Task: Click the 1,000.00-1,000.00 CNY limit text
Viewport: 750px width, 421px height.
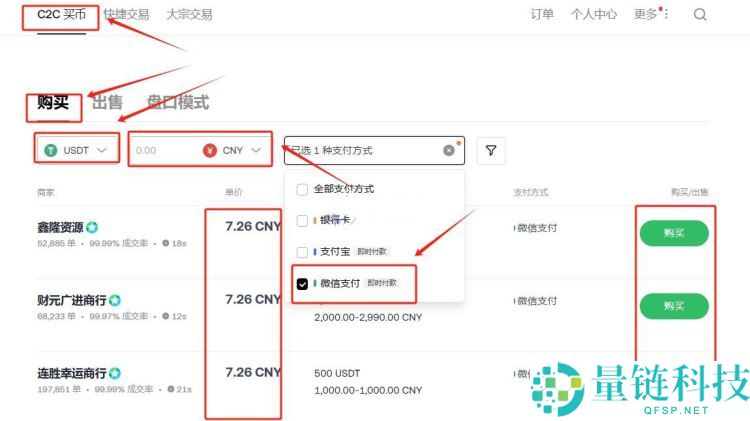Action: [x=368, y=390]
